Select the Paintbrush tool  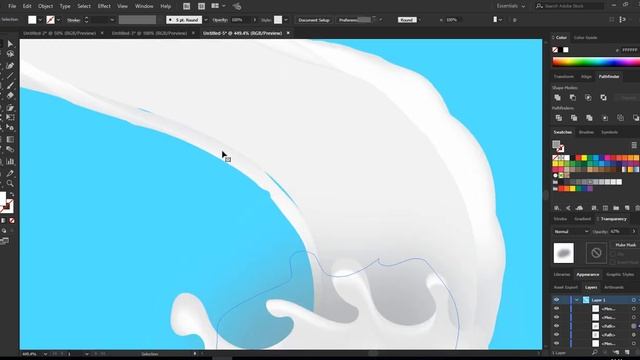click(10, 86)
